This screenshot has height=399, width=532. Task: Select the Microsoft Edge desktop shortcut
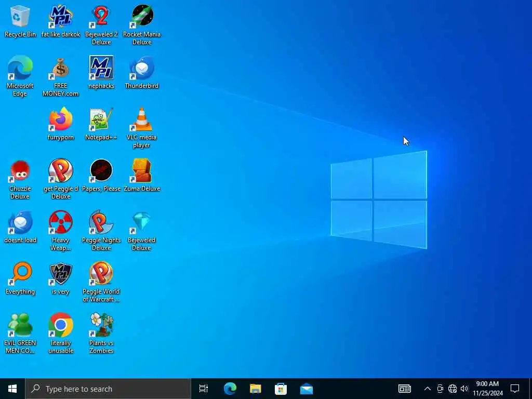tap(20, 76)
